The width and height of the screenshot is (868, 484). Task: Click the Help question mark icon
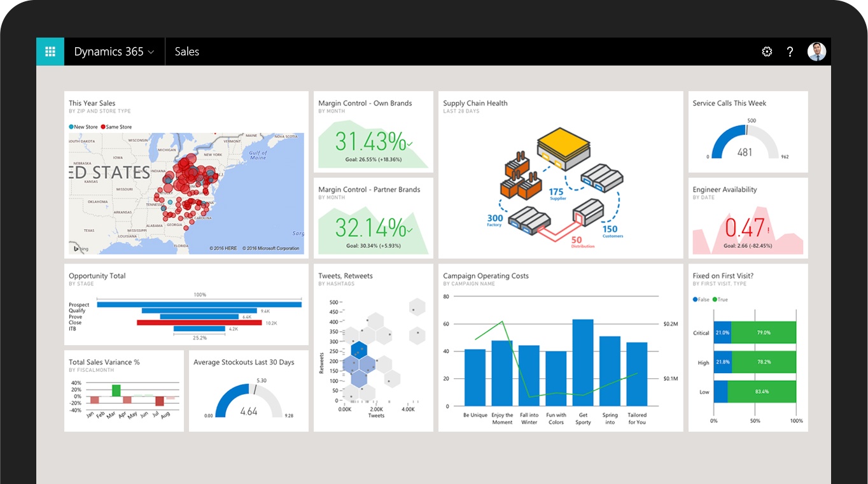click(x=790, y=52)
